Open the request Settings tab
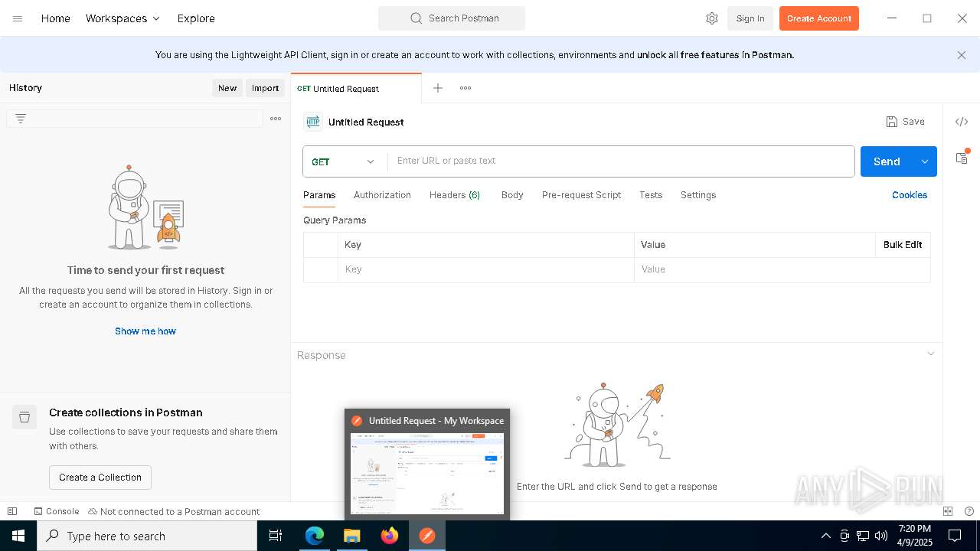The width and height of the screenshot is (980, 551). [x=698, y=195]
